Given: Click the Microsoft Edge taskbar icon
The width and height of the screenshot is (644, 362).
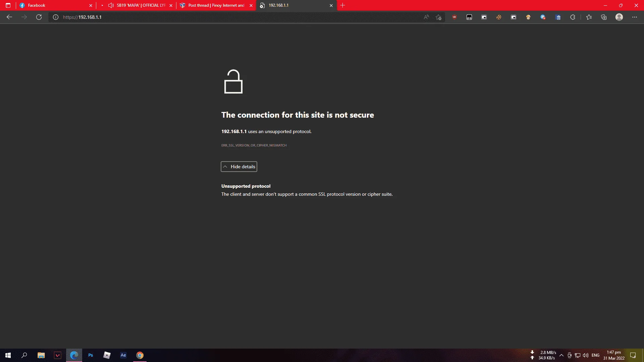Looking at the screenshot, I should tap(74, 355).
